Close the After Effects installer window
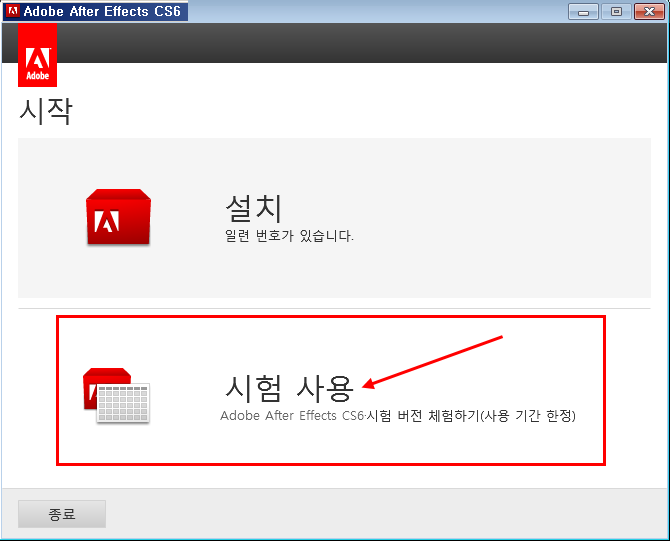 649,12
